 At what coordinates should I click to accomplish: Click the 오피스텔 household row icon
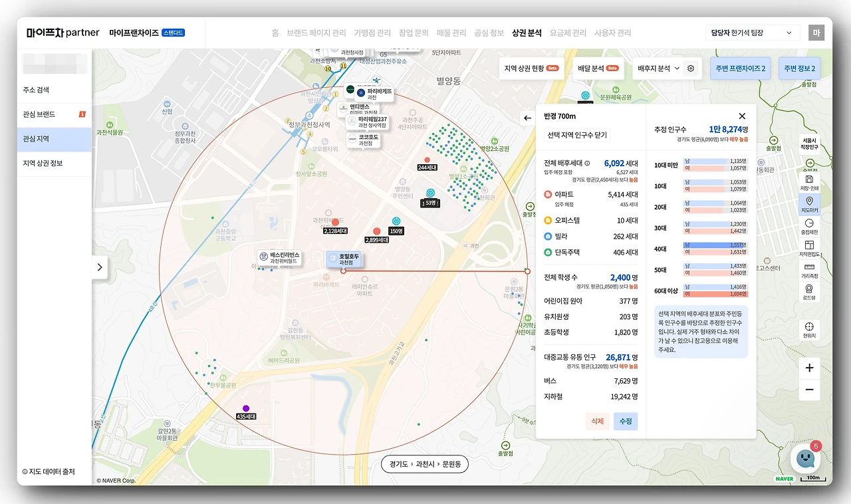(548, 220)
